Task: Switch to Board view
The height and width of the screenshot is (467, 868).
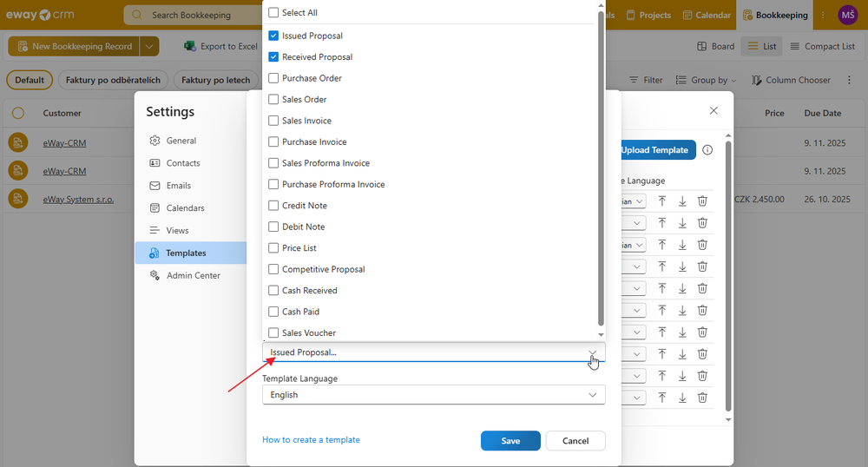Action: coord(715,46)
